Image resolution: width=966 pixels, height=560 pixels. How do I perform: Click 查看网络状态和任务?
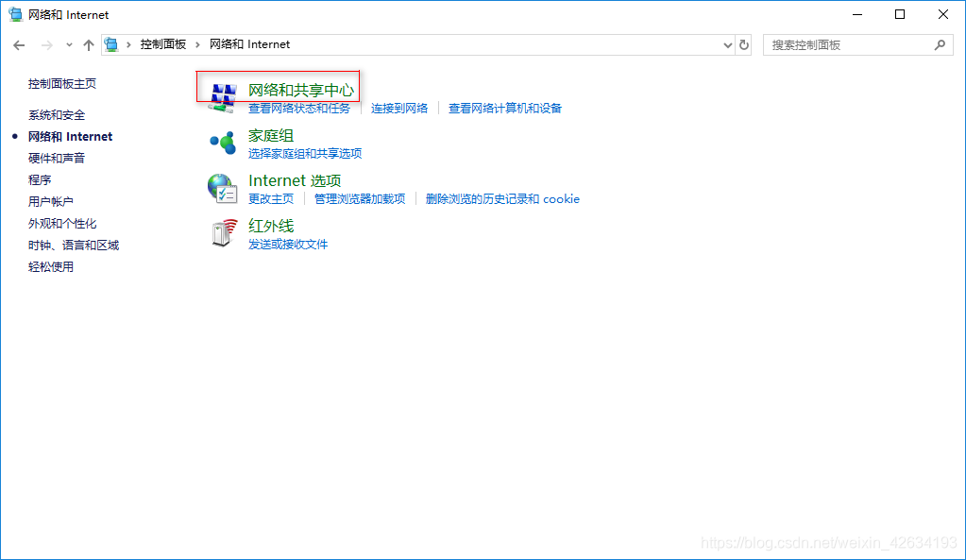(x=299, y=109)
